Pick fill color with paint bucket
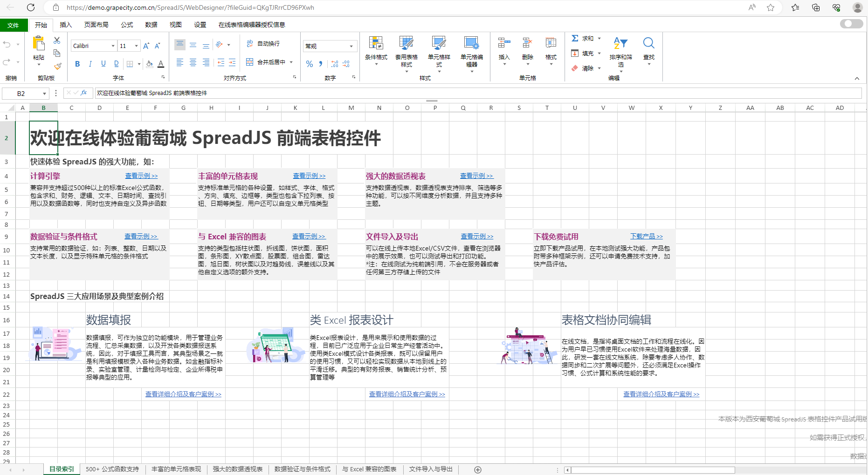 (149, 64)
